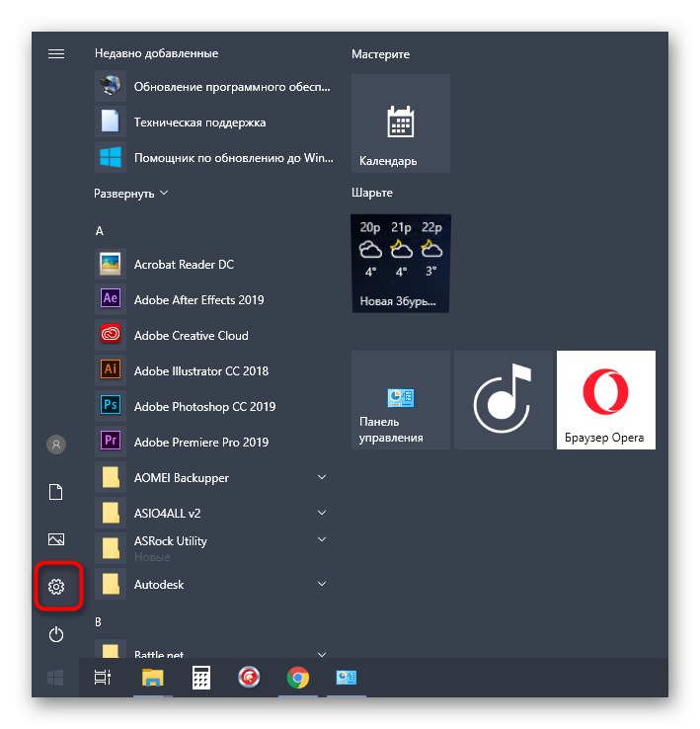
Task: Select the Техническая поддержка label
Action: (x=199, y=122)
